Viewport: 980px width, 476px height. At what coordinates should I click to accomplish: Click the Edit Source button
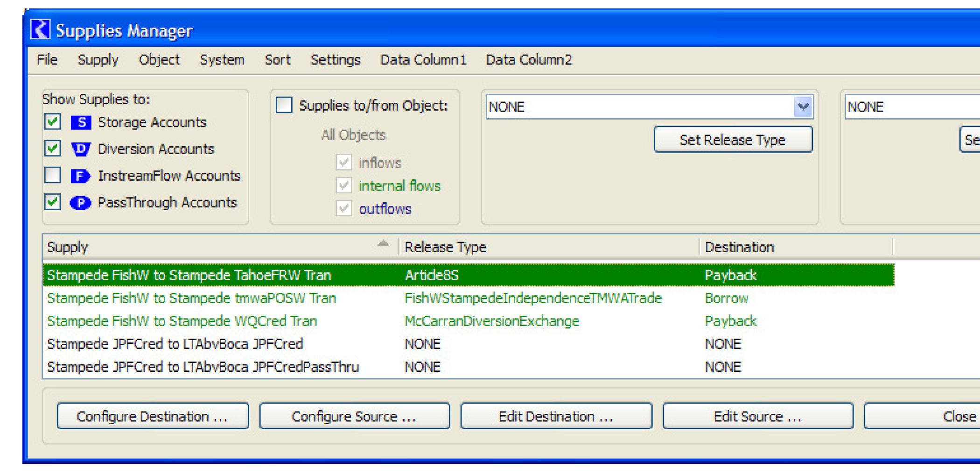(757, 416)
